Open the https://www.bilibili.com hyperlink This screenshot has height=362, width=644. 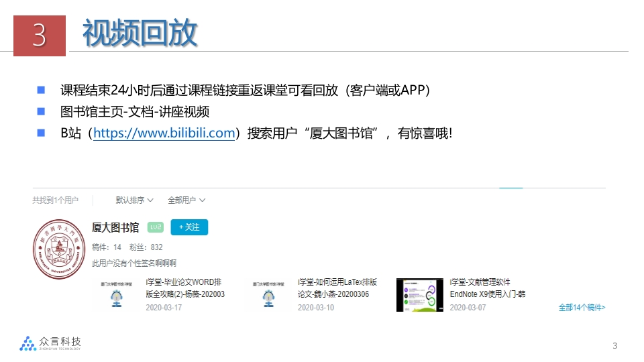click(x=164, y=133)
